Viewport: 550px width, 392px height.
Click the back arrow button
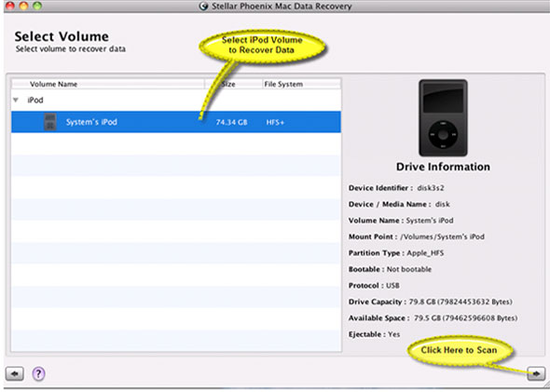pyautogui.click(x=14, y=373)
